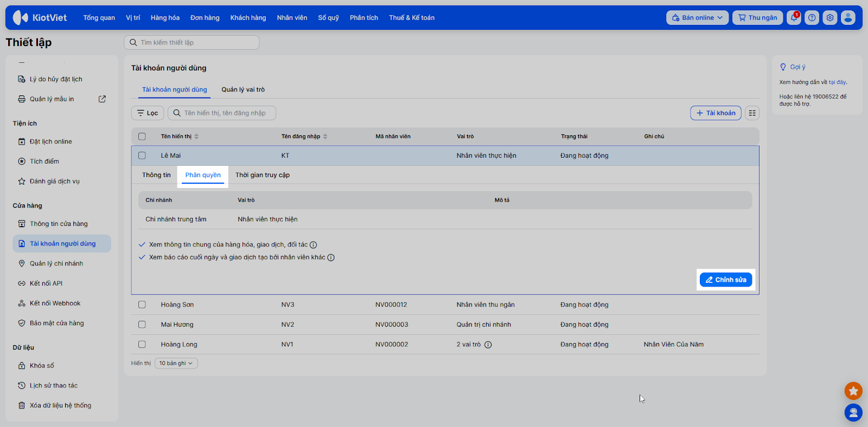The image size is (868, 427).
Task: Open Lịch sử thao tác in sidebar
Action: [x=54, y=386]
